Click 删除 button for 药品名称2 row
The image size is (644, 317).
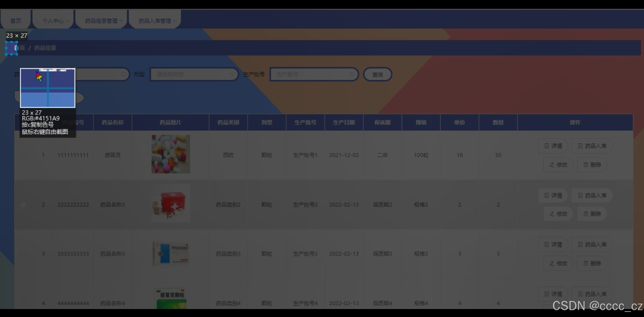[x=592, y=214]
